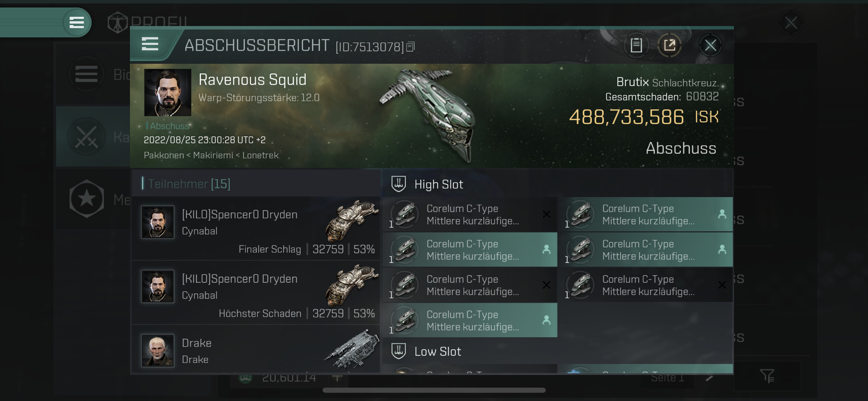Share the kill report externally
The width and height of the screenshot is (868, 401).
(x=669, y=45)
